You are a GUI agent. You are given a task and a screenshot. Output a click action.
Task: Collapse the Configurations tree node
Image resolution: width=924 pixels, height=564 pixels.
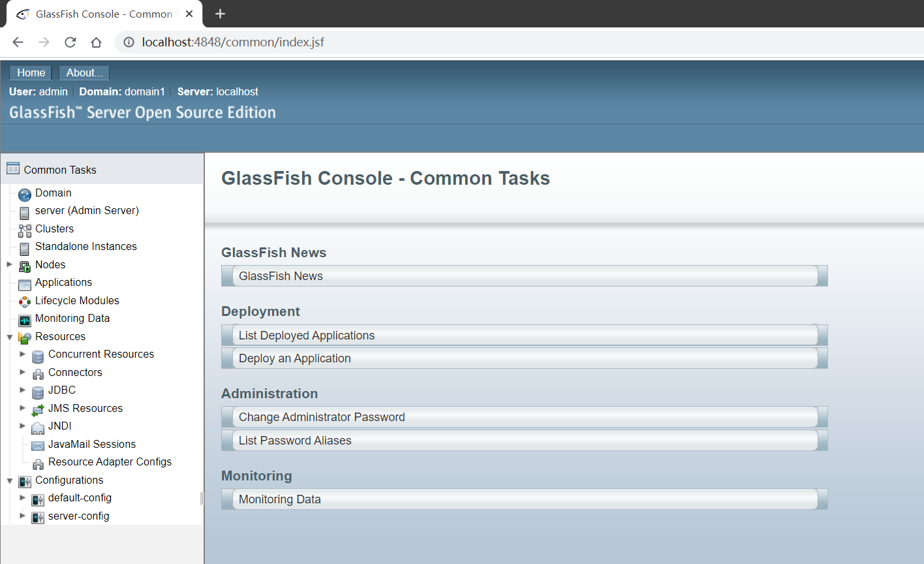10,480
